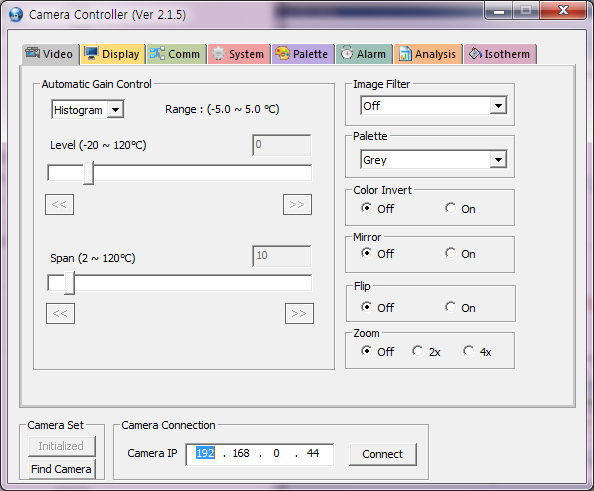Click the Find Camera button
The image size is (594, 491).
point(61,469)
